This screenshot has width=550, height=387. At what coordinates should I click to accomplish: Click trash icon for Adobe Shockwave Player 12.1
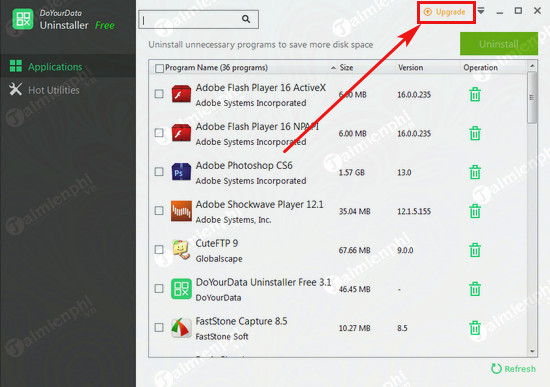pos(475,211)
